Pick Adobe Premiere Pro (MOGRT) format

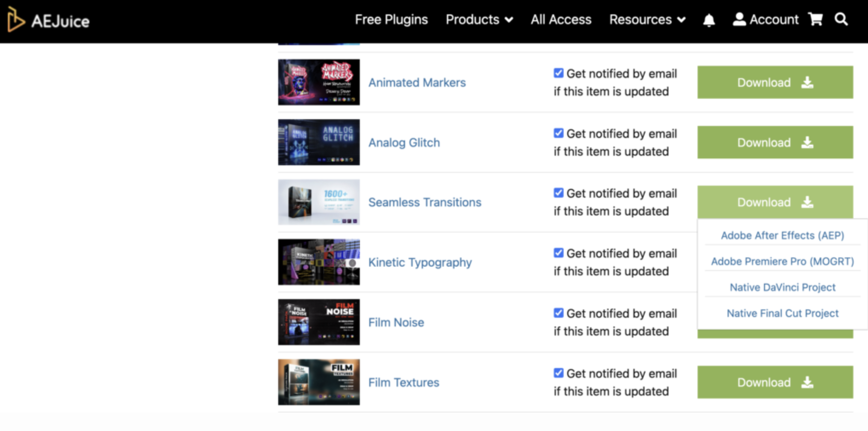pos(782,262)
